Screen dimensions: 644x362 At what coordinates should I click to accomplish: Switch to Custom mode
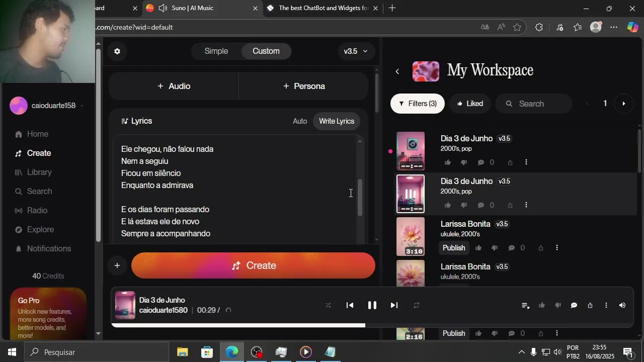(266, 51)
